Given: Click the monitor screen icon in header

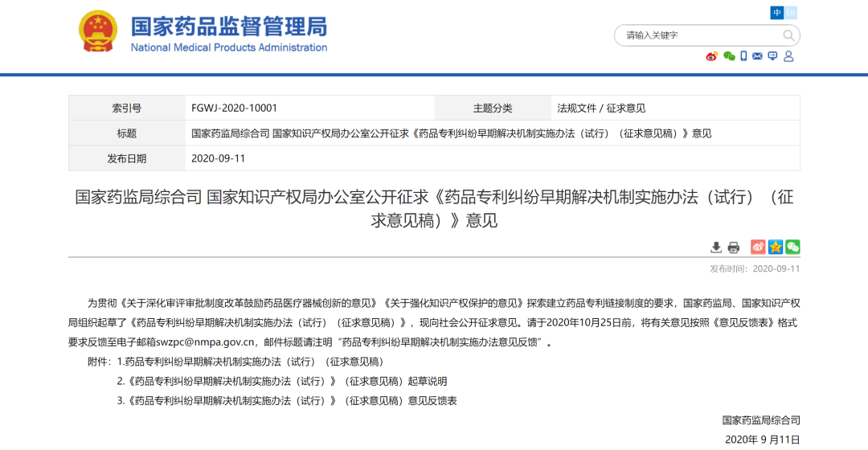Looking at the screenshot, I should (772, 56).
